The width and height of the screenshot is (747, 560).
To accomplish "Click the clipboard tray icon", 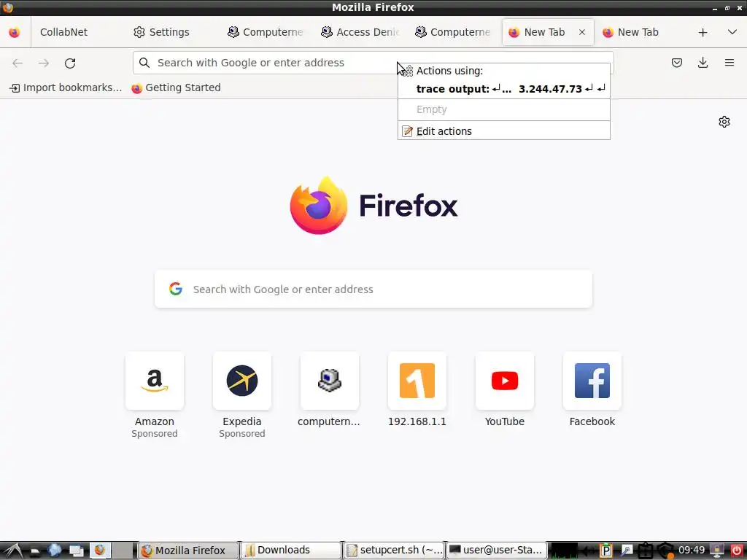I will point(645,551).
